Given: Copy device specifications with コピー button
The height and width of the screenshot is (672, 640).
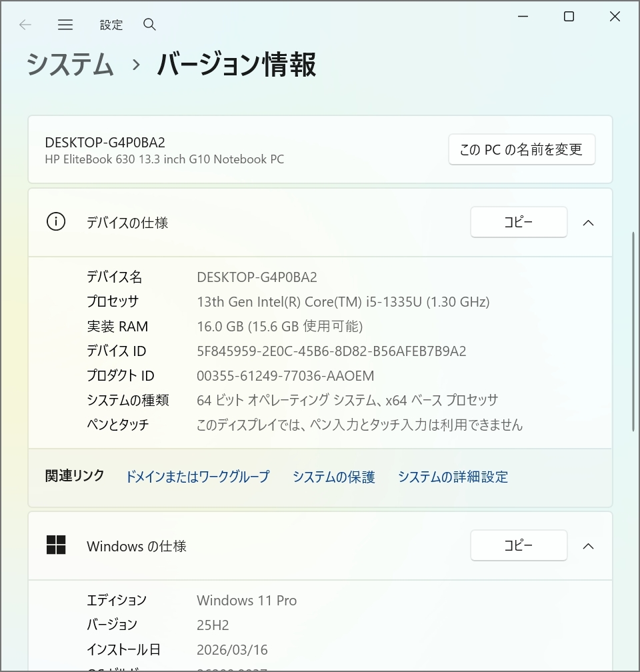Looking at the screenshot, I should coord(519,222).
